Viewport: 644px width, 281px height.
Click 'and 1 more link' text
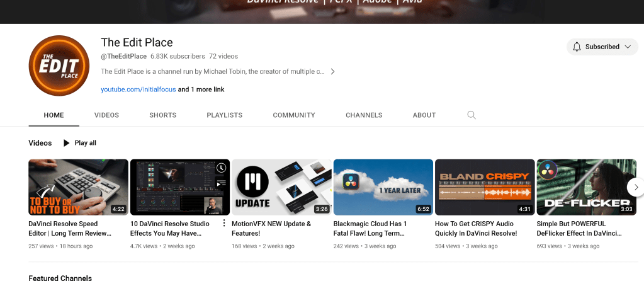click(201, 89)
